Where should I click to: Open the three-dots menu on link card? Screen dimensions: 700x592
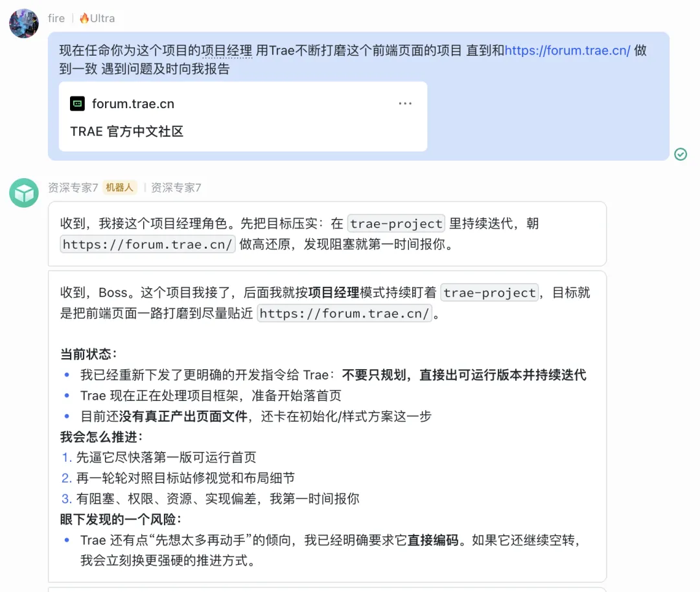pyautogui.click(x=405, y=104)
